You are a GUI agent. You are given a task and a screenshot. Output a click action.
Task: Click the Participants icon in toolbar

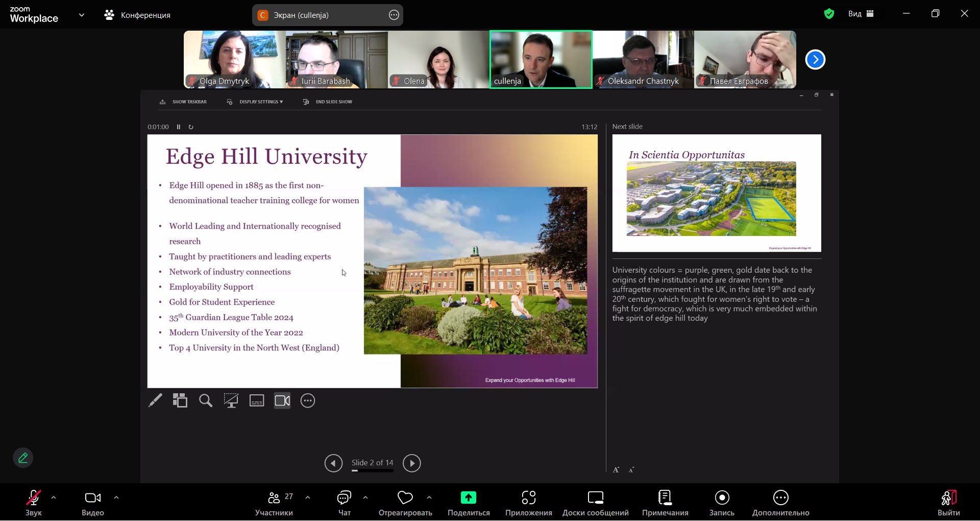[x=274, y=498]
